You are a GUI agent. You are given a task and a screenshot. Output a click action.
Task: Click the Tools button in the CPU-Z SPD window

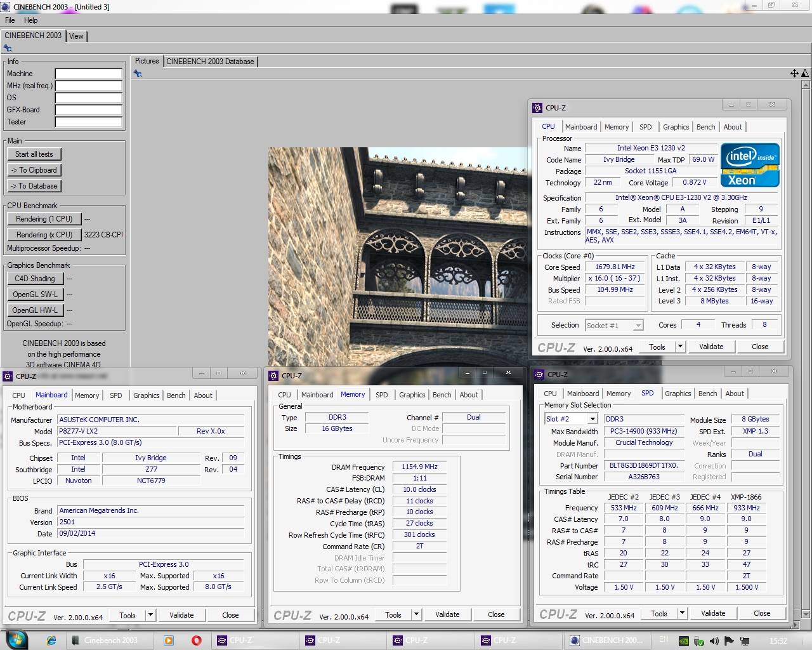659,613
